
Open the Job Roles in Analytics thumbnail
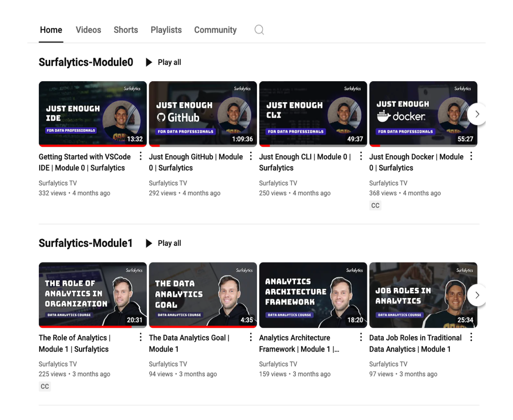423,295
